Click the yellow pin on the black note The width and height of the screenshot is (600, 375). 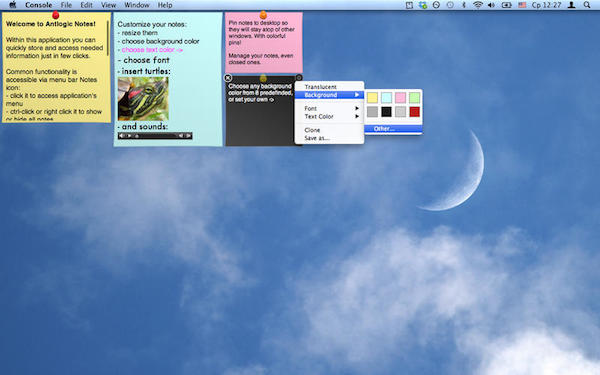[x=263, y=78]
